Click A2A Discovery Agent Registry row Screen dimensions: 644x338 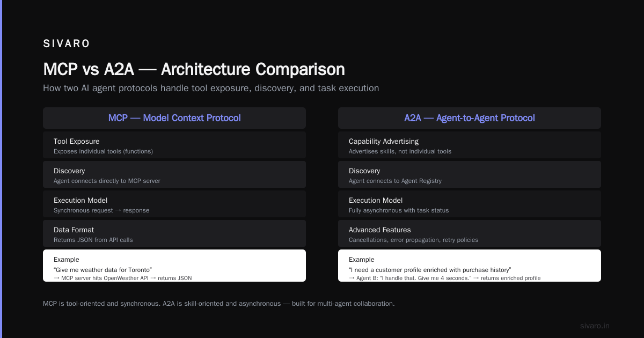click(x=470, y=174)
